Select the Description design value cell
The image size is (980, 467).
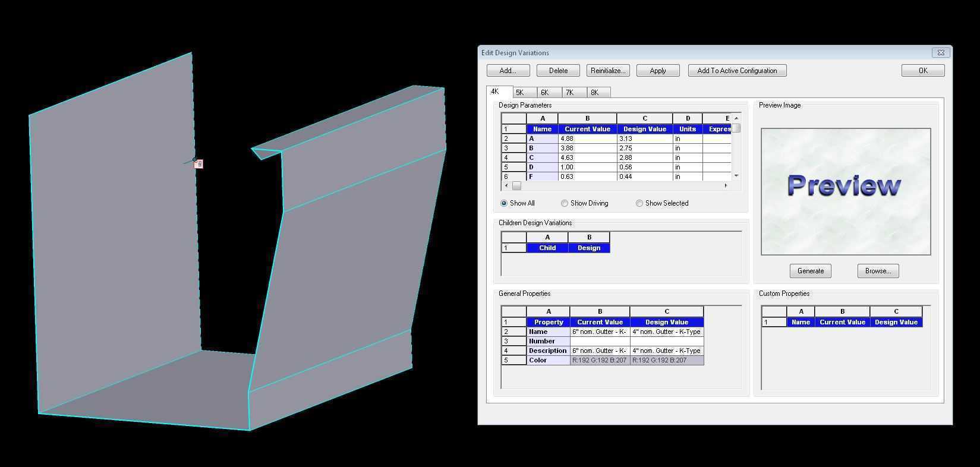coord(666,351)
